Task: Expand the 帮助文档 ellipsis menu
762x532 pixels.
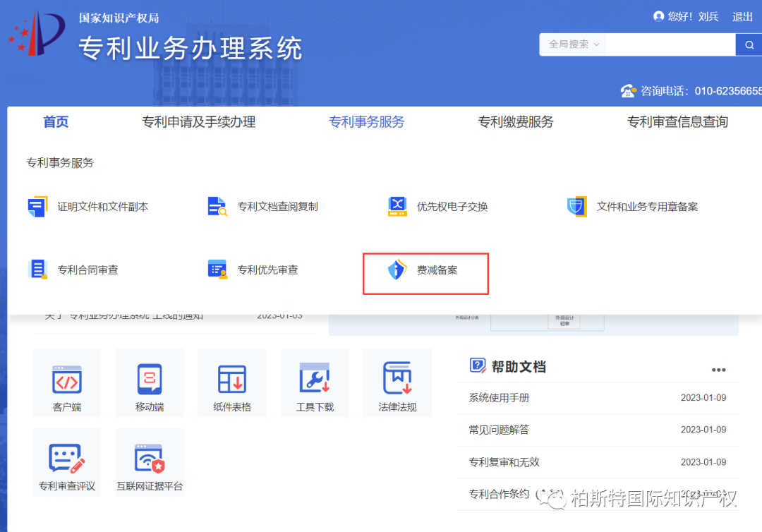Action: (x=718, y=368)
